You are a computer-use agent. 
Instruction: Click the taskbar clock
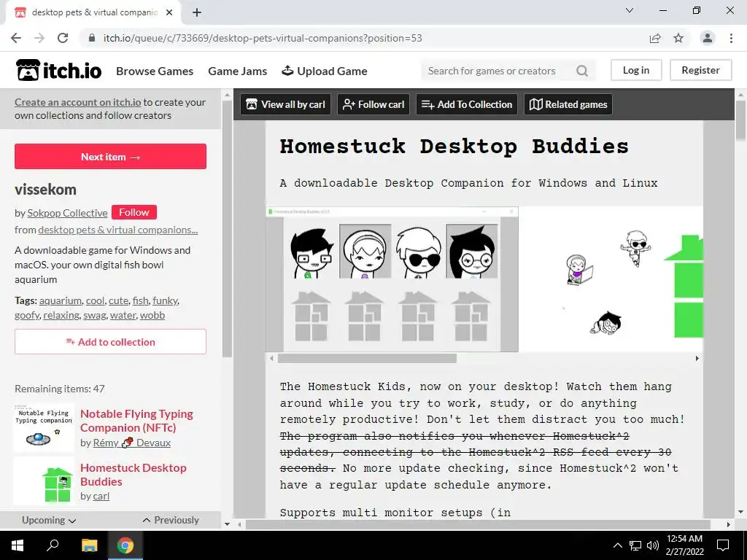[x=684, y=545]
